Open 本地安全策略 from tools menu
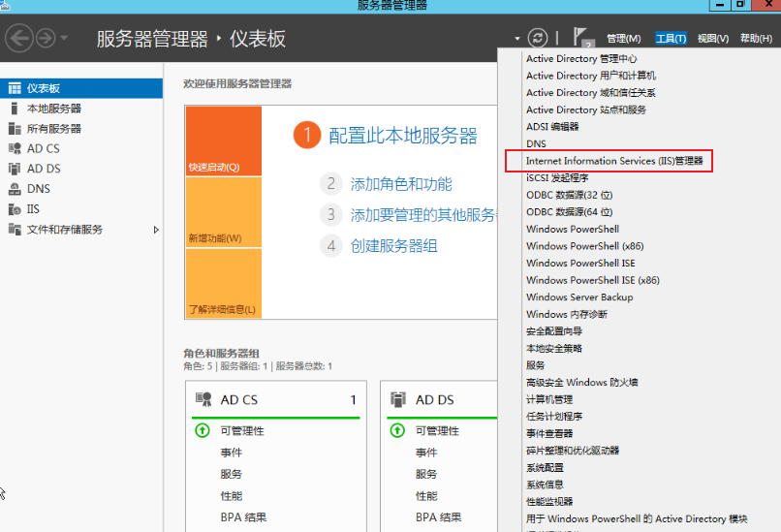 554,348
